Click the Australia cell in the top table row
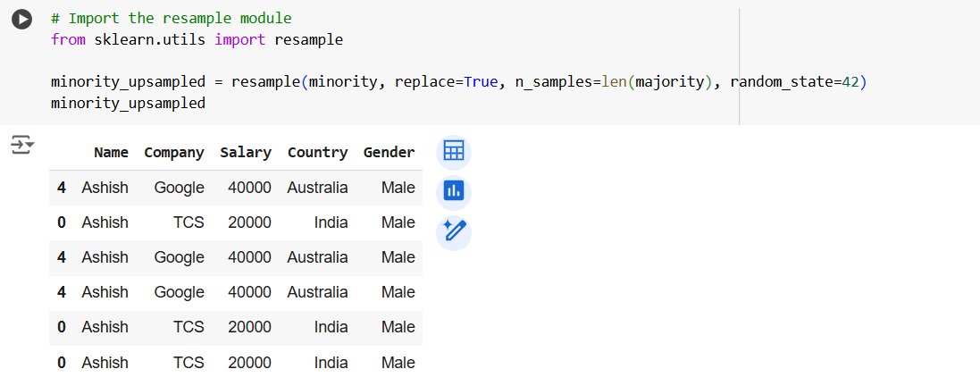This screenshot has height=386, width=980. point(317,188)
